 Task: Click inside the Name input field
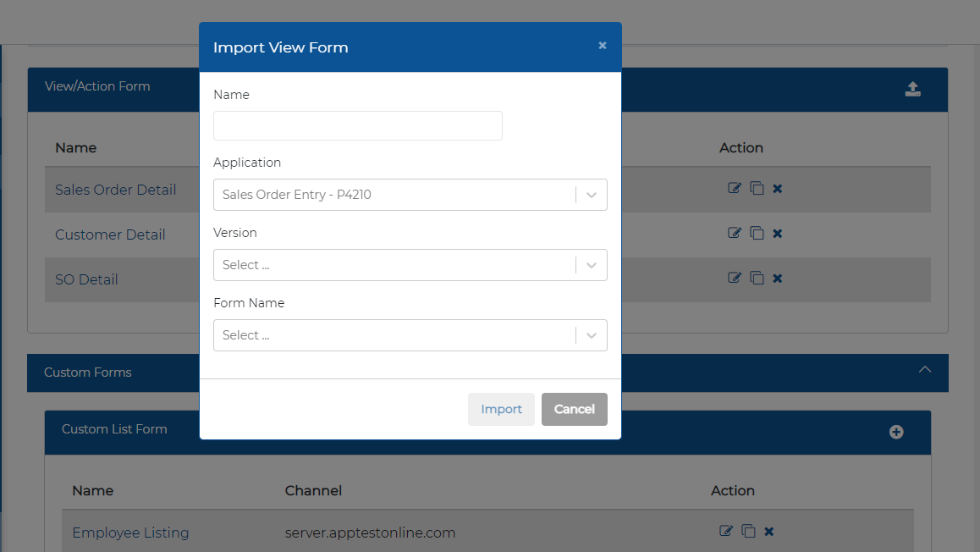coord(357,125)
